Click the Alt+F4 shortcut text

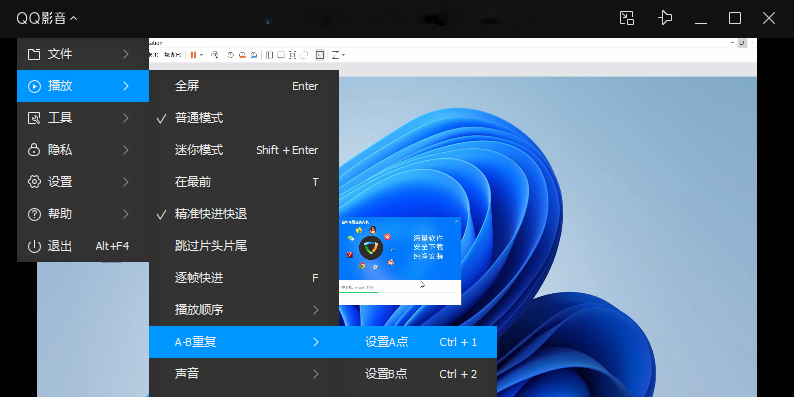[112, 246]
